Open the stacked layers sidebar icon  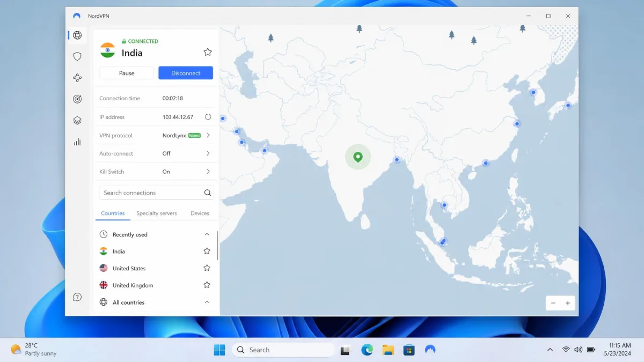[x=77, y=121]
